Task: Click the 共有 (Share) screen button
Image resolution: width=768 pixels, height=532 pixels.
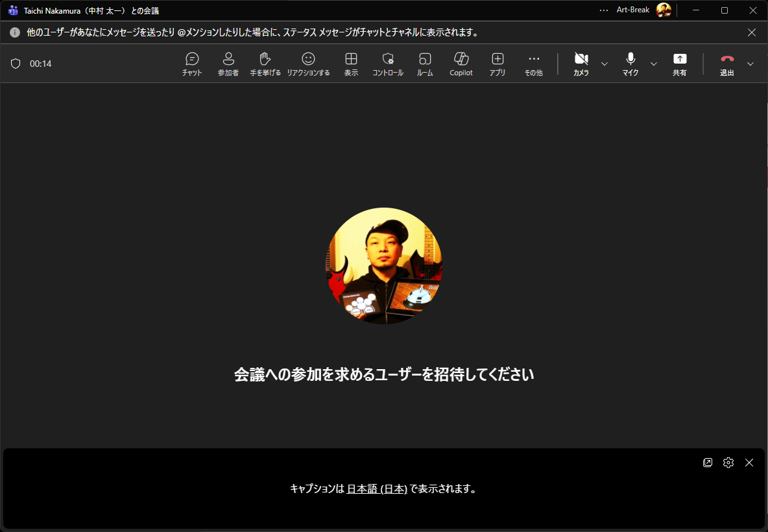Action: pyautogui.click(x=679, y=64)
